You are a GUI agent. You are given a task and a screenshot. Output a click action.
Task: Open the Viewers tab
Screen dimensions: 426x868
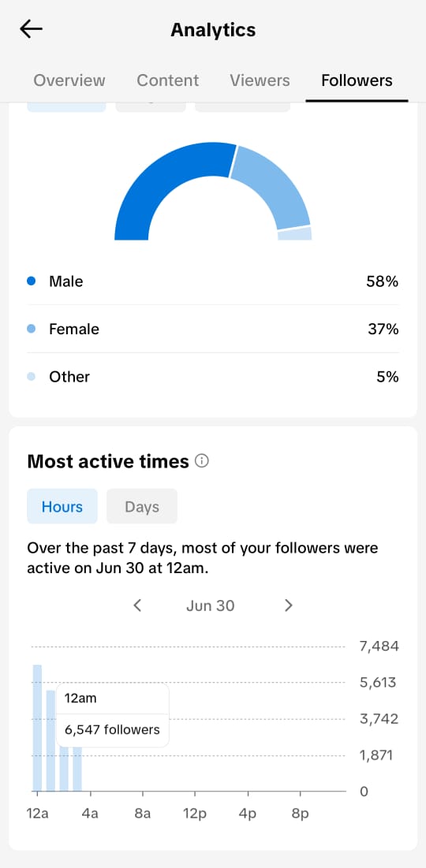coord(260,80)
